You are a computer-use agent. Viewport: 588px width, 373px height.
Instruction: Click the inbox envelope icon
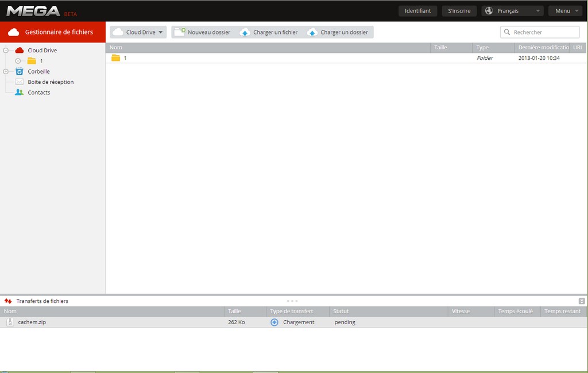[20, 82]
